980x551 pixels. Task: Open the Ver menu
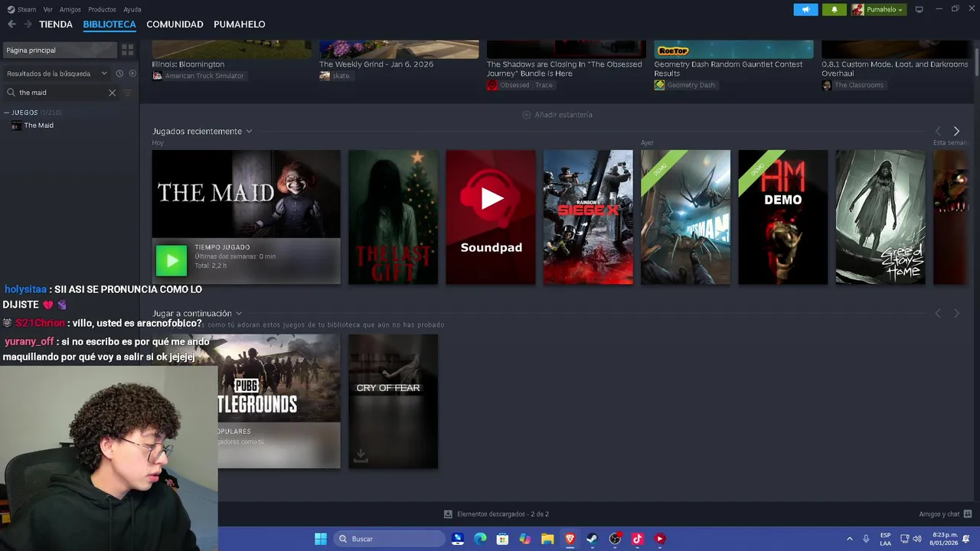[x=48, y=9]
